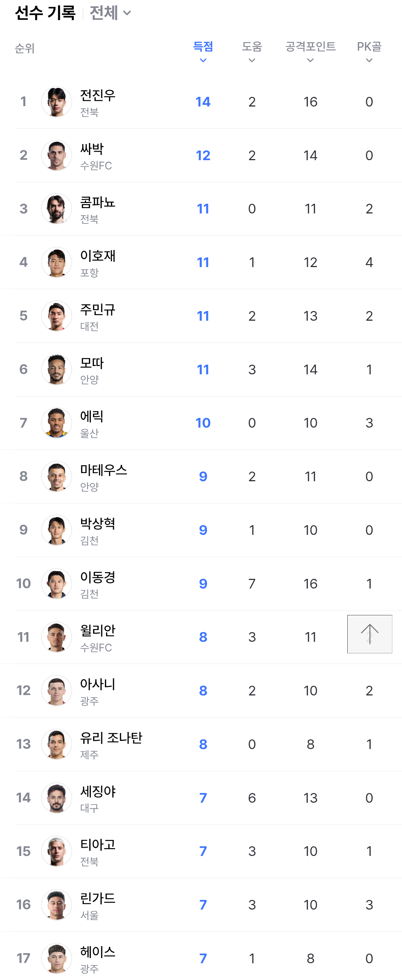Open the 전체 filter dropdown
The height and width of the screenshot is (980, 402).
(x=110, y=13)
